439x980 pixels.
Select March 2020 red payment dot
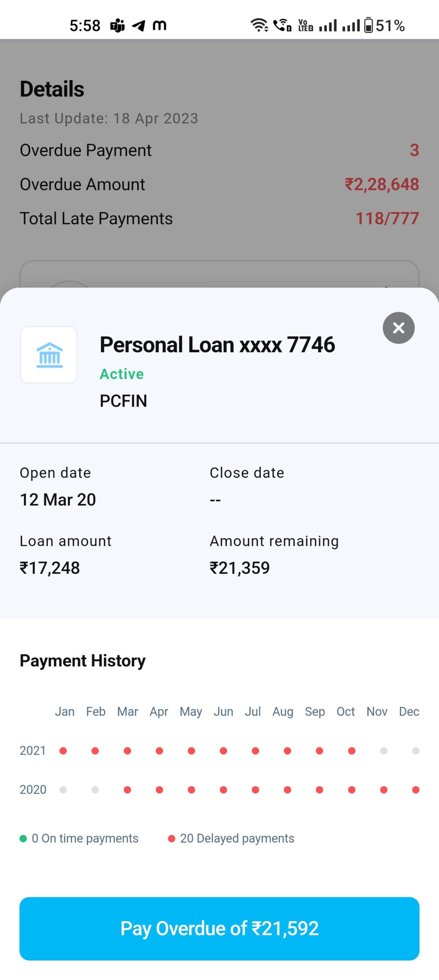(x=128, y=790)
